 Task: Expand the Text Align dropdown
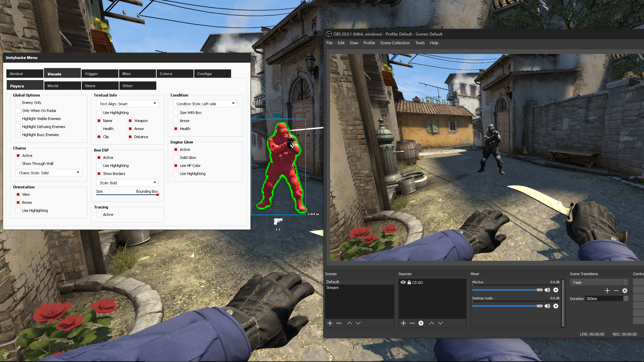pyautogui.click(x=127, y=104)
